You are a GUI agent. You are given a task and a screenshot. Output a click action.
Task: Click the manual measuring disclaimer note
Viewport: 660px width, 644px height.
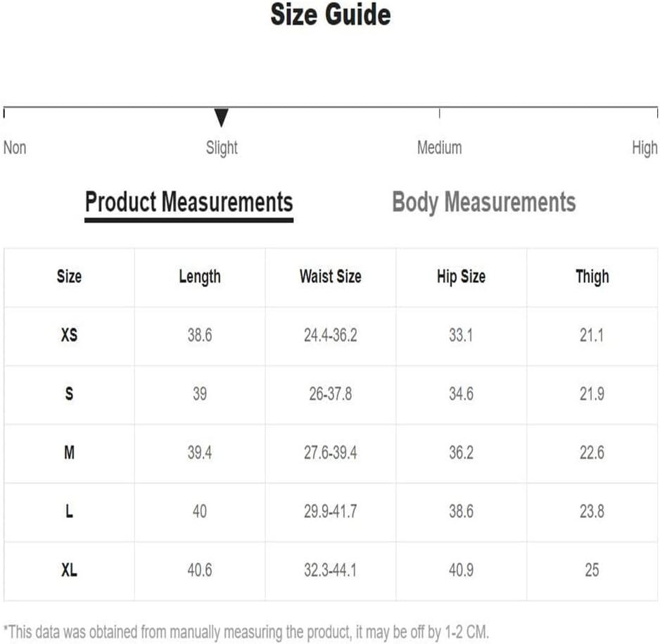[246, 632]
